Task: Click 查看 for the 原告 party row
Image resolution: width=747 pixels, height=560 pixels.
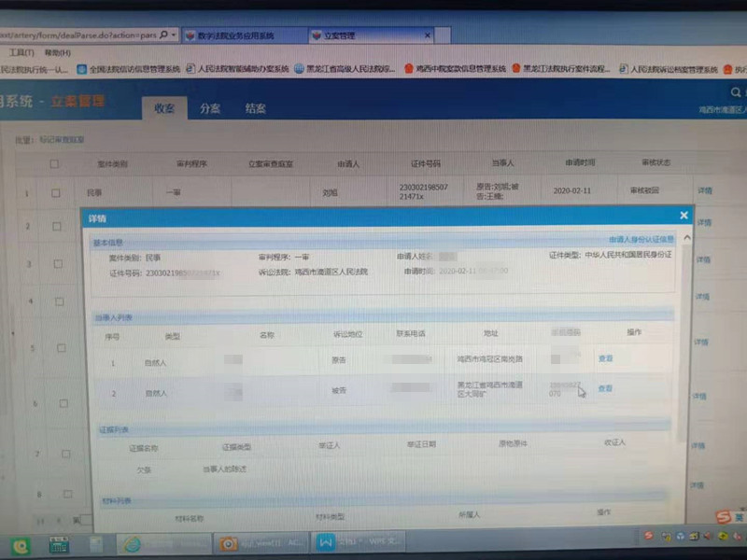Action: click(605, 357)
